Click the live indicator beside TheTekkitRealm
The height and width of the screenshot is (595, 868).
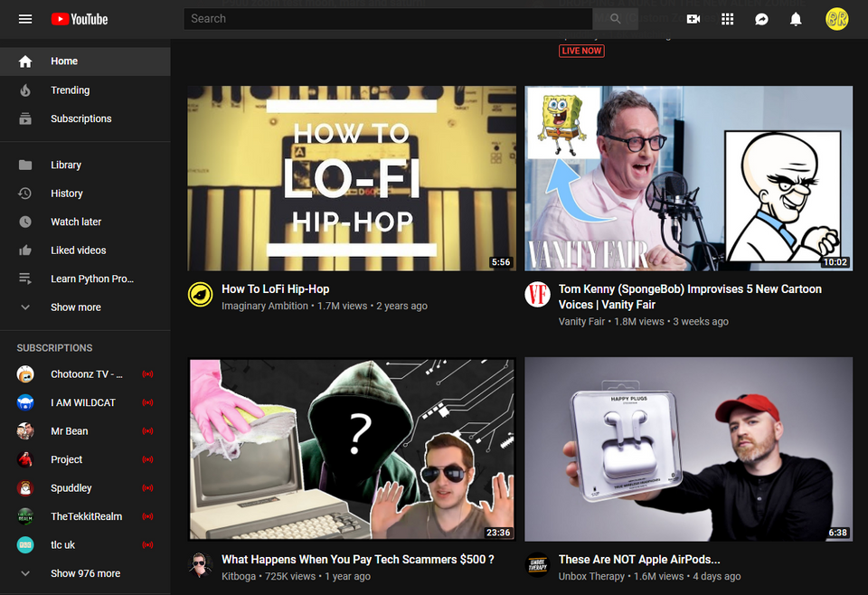coord(147,516)
